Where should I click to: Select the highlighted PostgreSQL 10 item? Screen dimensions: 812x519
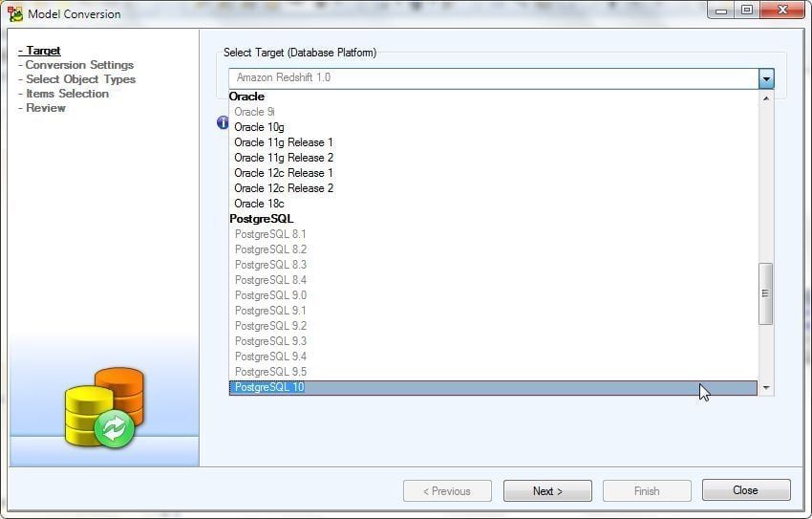[x=493, y=387]
